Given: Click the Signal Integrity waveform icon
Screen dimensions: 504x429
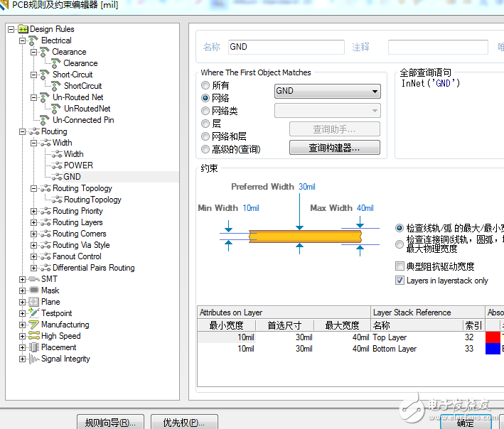Looking at the screenshot, I should coord(33,359).
